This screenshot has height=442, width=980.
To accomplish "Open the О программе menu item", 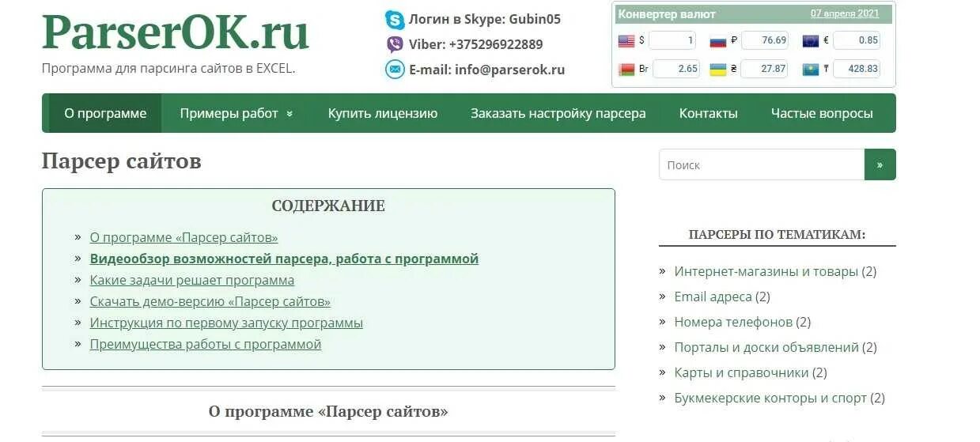I will click(x=105, y=113).
